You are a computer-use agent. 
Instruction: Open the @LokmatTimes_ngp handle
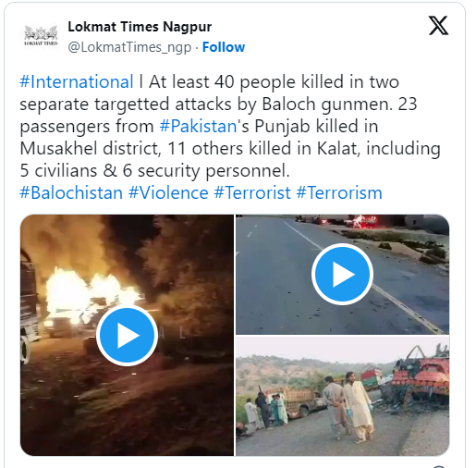click(x=129, y=47)
